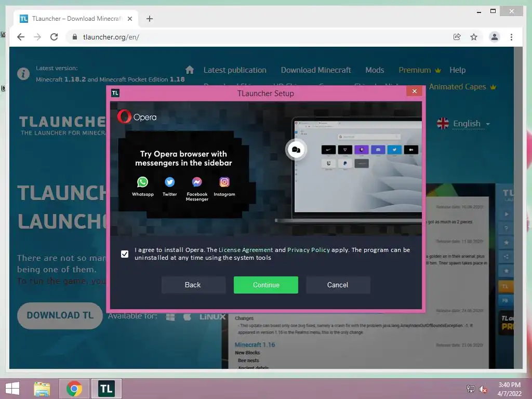Click the info icon beside Latest version
Image resolution: width=532 pixels, height=399 pixels.
point(23,74)
